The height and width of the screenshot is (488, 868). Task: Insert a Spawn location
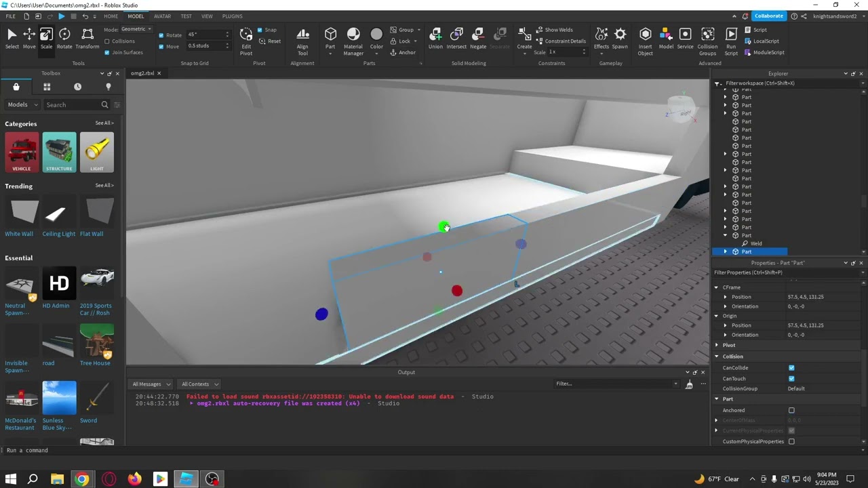coord(620,39)
